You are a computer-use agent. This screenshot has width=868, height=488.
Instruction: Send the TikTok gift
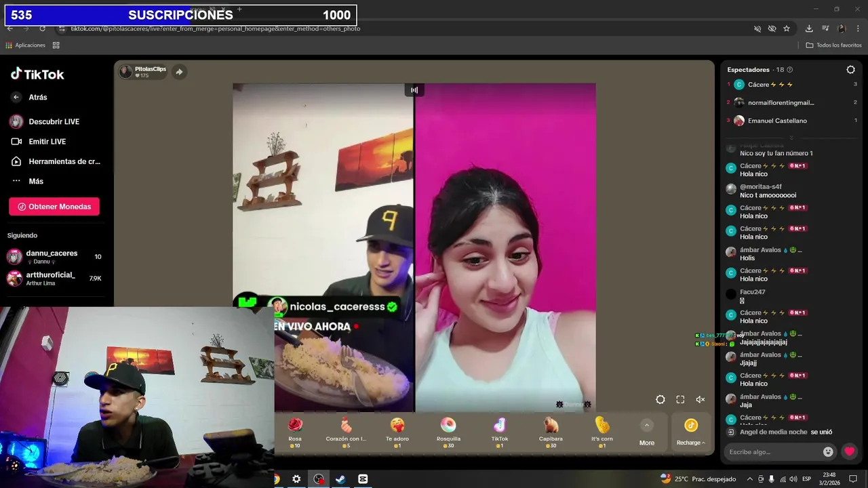[500, 432]
